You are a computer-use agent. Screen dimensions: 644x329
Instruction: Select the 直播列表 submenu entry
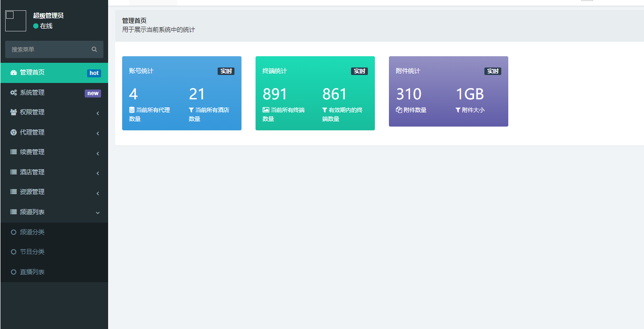(x=32, y=272)
